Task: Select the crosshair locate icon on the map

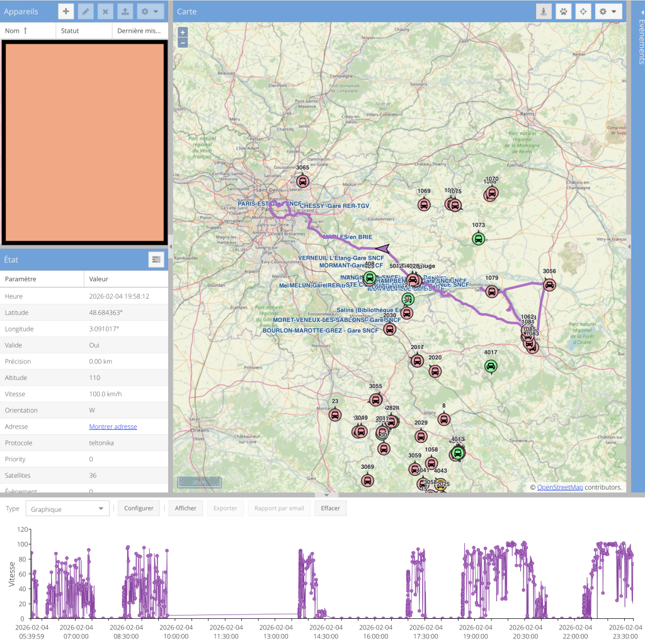Action: [584, 11]
